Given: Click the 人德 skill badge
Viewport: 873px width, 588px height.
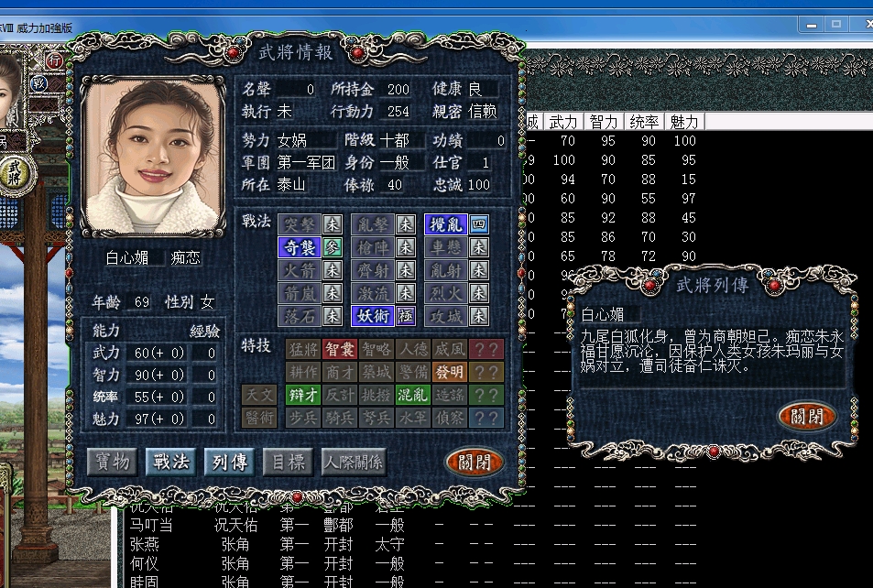Looking at the screenshot, I should [x=412, y=349].
